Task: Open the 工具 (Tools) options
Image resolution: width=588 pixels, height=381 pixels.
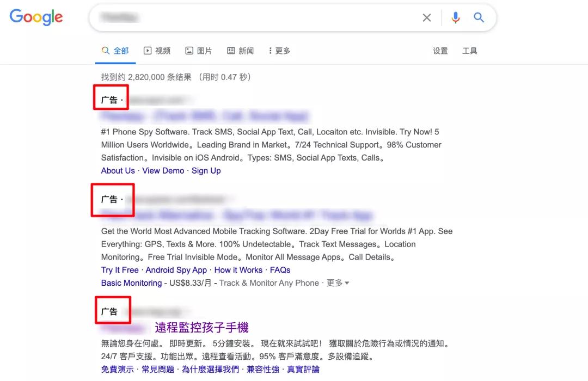Action: (x=470, y=50)
